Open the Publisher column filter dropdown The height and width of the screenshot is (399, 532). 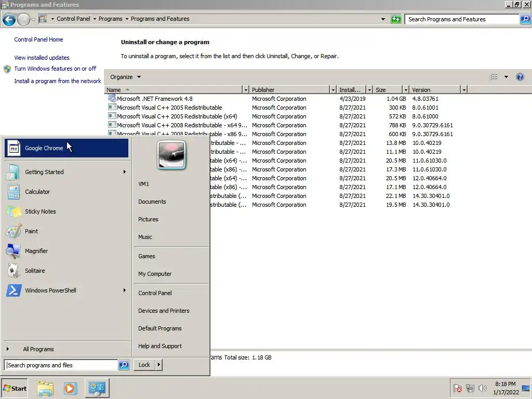click(333, 90)
